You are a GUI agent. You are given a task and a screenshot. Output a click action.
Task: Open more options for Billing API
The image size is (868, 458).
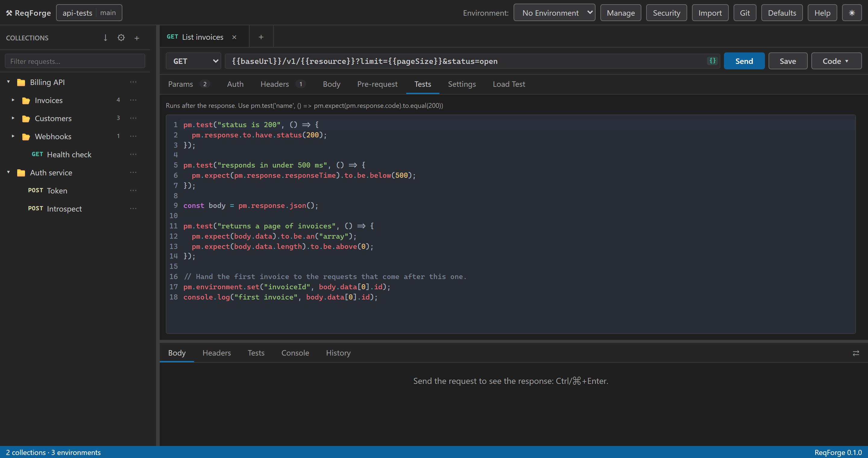click(134, 82)
